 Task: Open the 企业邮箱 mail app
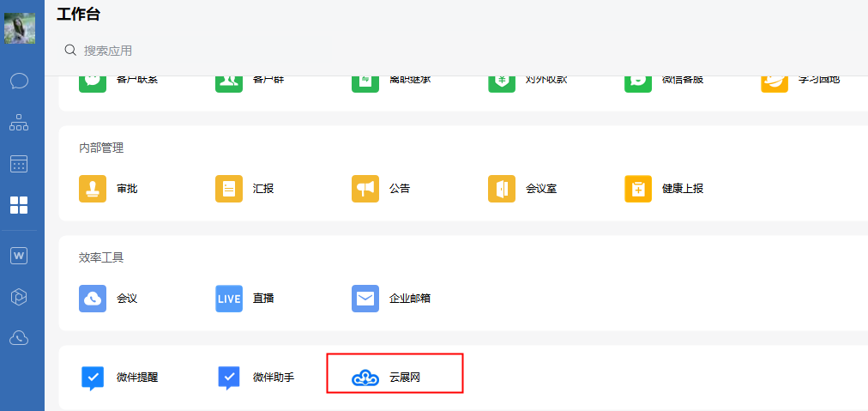(x=391, y=299)
